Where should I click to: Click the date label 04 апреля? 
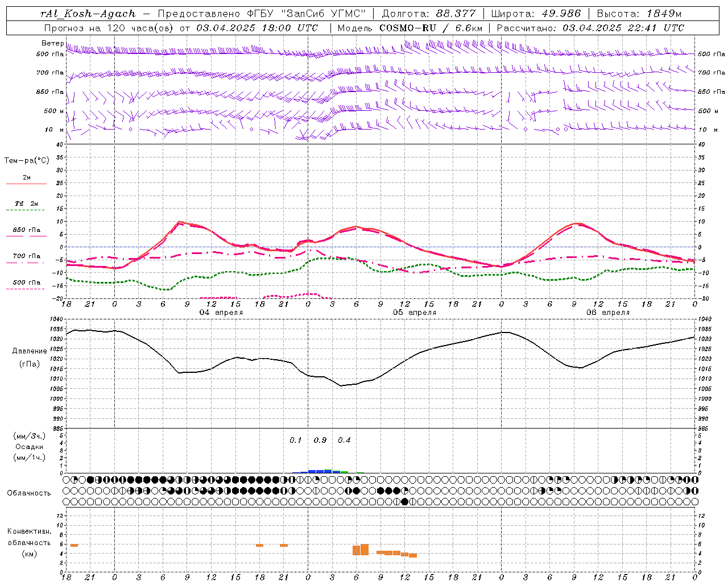click(x=221, y=313)
